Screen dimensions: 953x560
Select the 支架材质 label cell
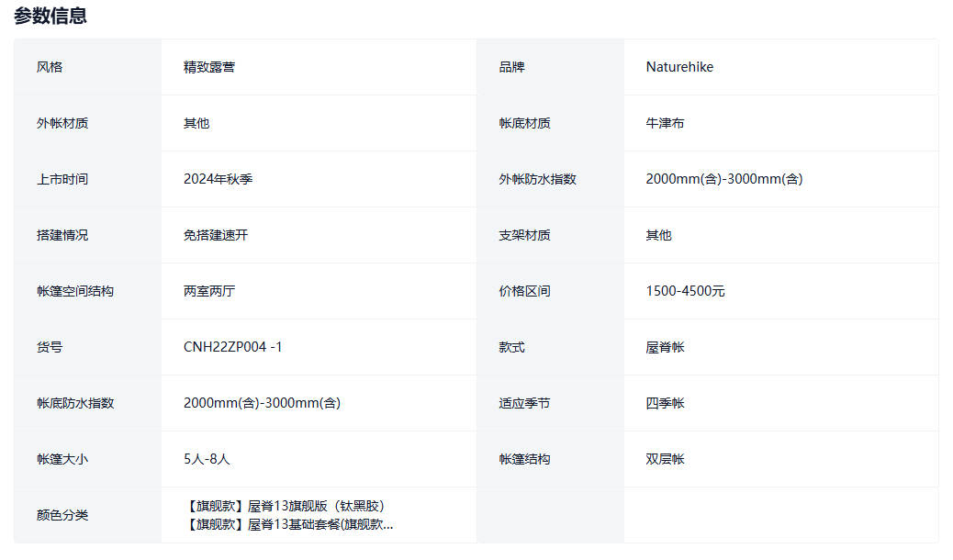click(524, 235)
